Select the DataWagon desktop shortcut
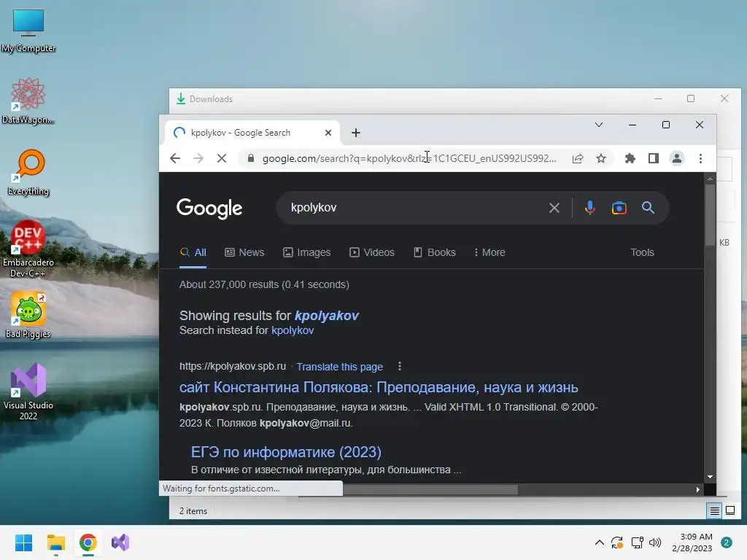The width and height of the screenshot is (747, 560). click(x=28, y=101)
